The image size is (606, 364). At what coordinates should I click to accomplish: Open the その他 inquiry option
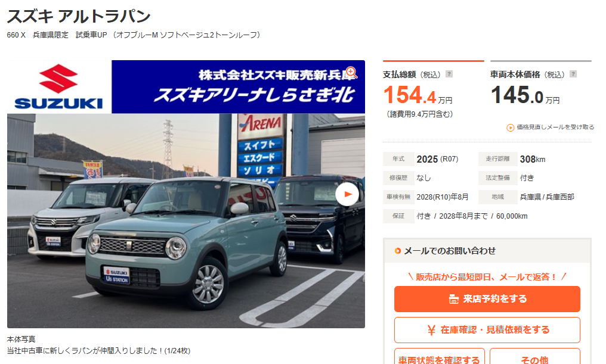(x=535, y=357)
